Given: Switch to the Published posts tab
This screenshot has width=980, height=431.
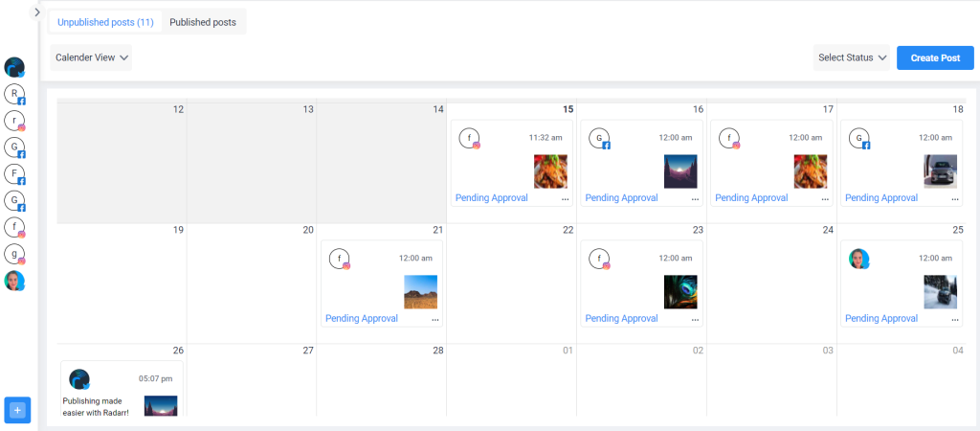Looking at the screenshot, I should (x=203, y=23).
